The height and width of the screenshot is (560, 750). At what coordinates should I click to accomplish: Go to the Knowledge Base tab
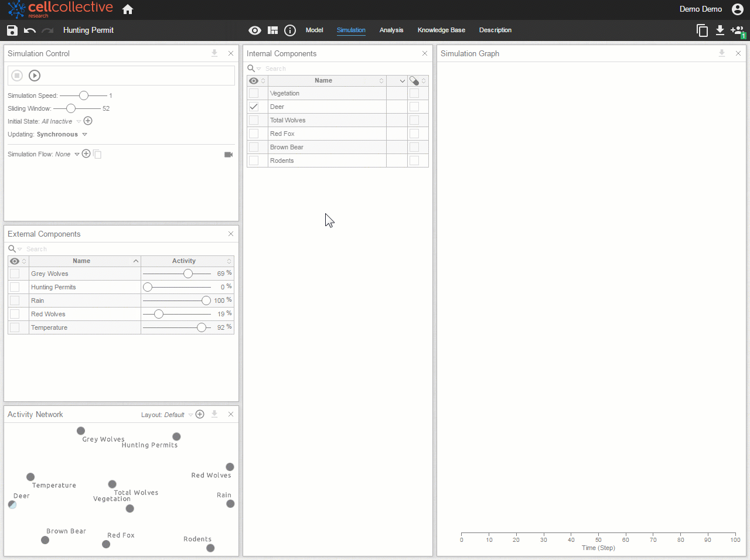pyautogui.click(x=441, y=30)
